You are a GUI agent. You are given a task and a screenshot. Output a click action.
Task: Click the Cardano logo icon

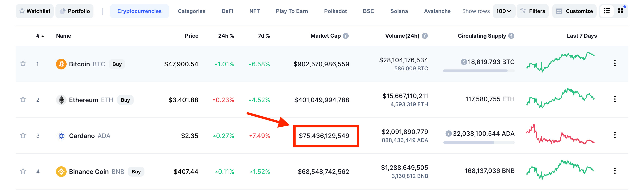point(61,136)
